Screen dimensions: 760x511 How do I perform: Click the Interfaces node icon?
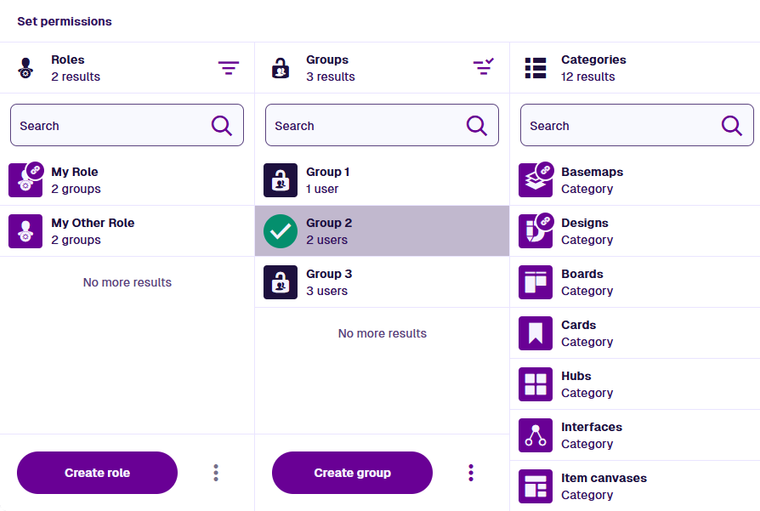tap(535, 435)
